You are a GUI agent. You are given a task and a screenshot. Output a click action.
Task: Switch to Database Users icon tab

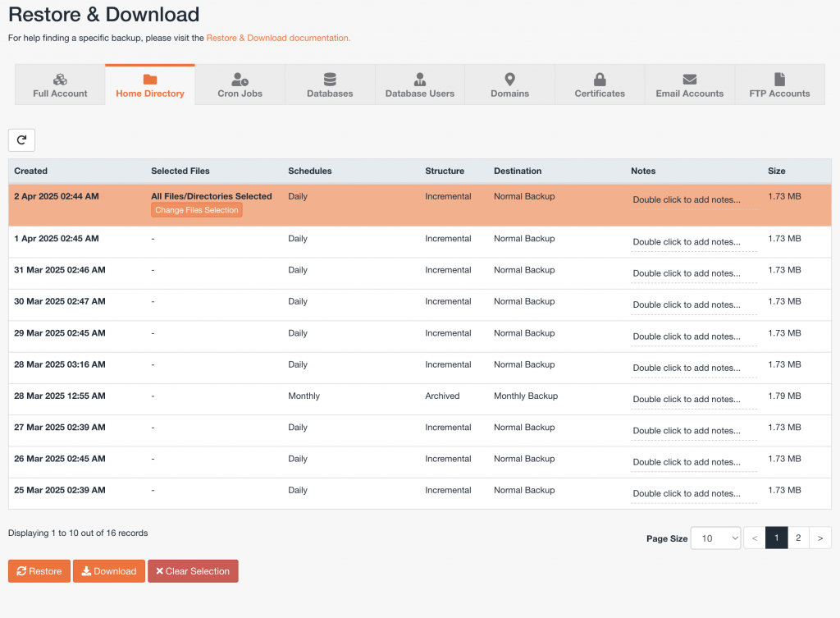tap(420, 80)
